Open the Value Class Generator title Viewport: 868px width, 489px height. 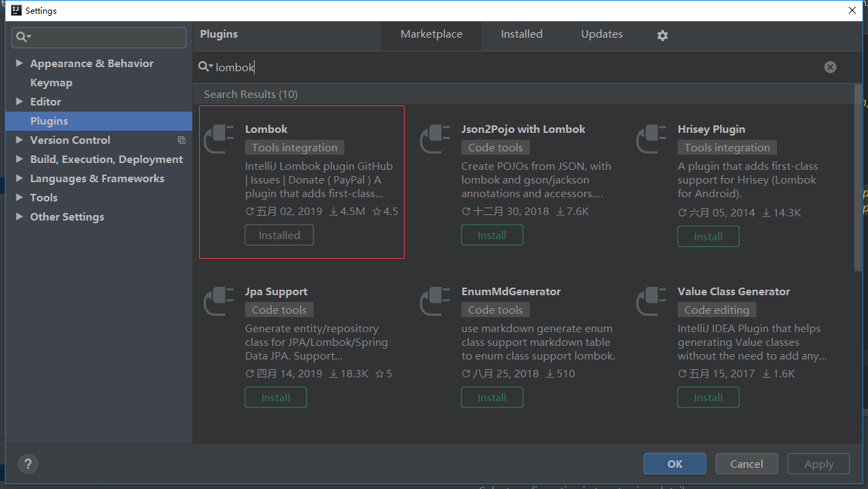click(734, 291)
